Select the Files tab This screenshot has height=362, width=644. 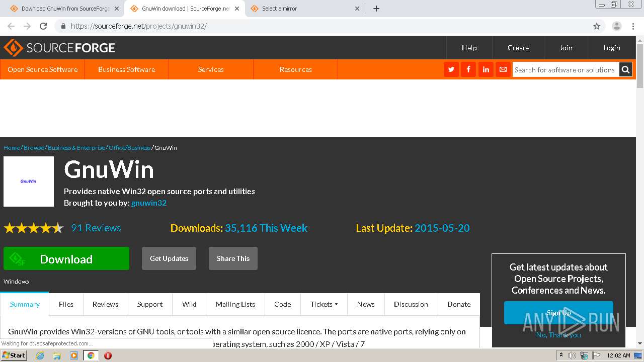point(66,304)
